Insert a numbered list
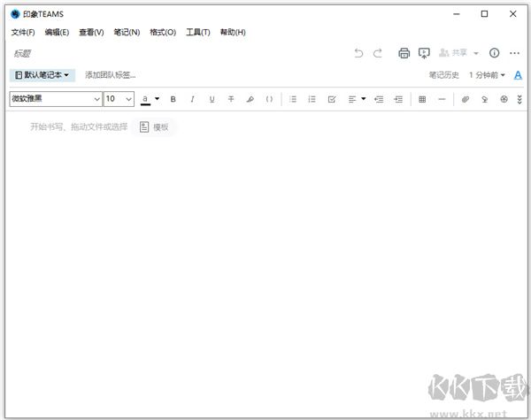 click(x=312, y=99)
